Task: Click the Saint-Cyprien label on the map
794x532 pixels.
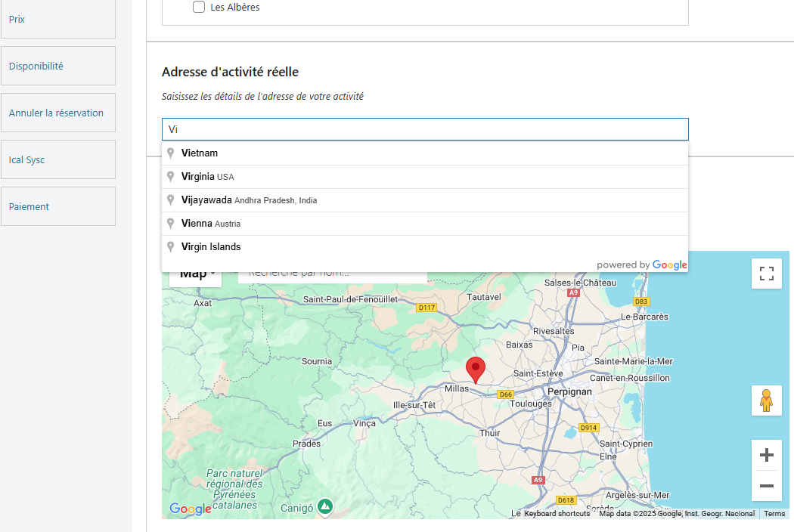Action: 626,444
